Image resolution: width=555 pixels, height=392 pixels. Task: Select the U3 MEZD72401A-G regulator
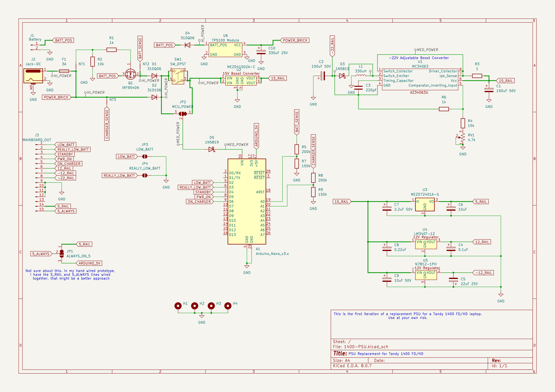[x=425, y=204]
